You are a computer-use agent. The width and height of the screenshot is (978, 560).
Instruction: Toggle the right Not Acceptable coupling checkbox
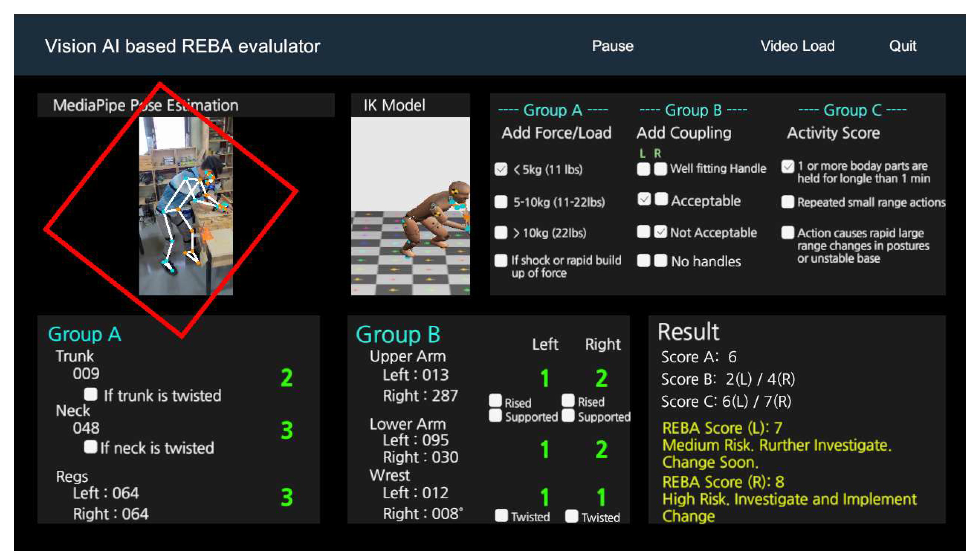[661, 232]
